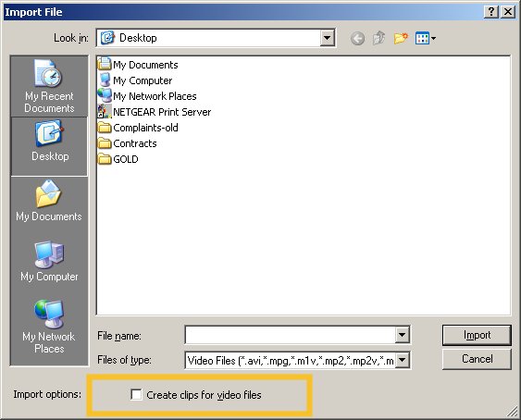Expand the Look in dropdown

tap(327, 38)
